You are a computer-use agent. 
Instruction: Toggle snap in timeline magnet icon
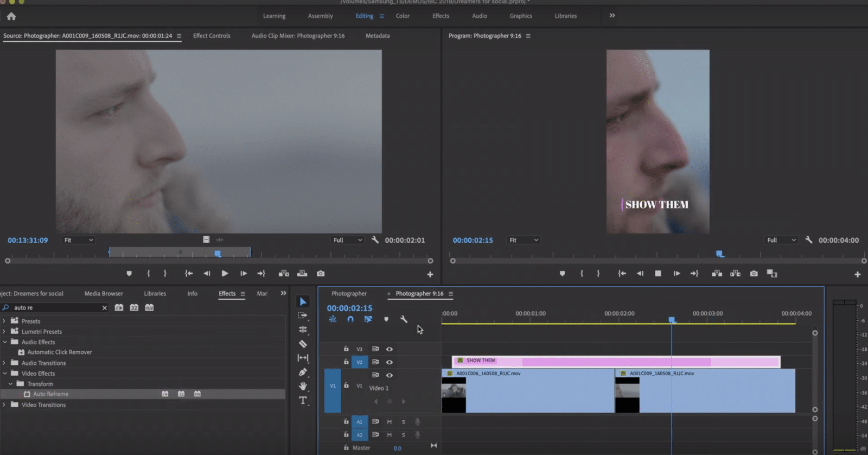pyautogui.click(x=350, y=319)
